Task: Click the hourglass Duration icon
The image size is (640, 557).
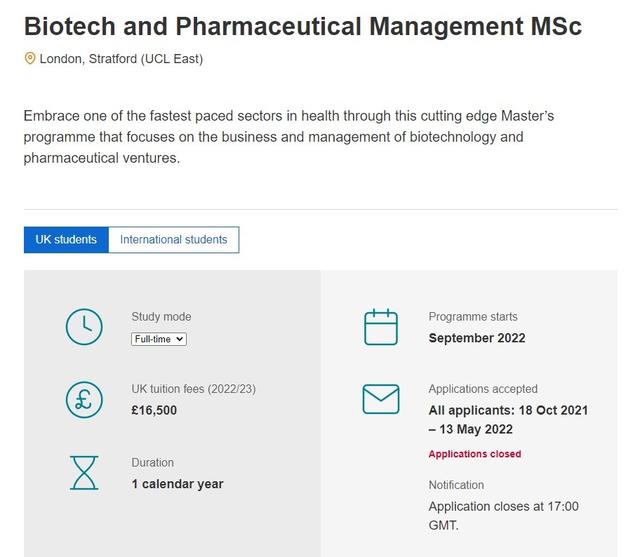Action: 84,473
